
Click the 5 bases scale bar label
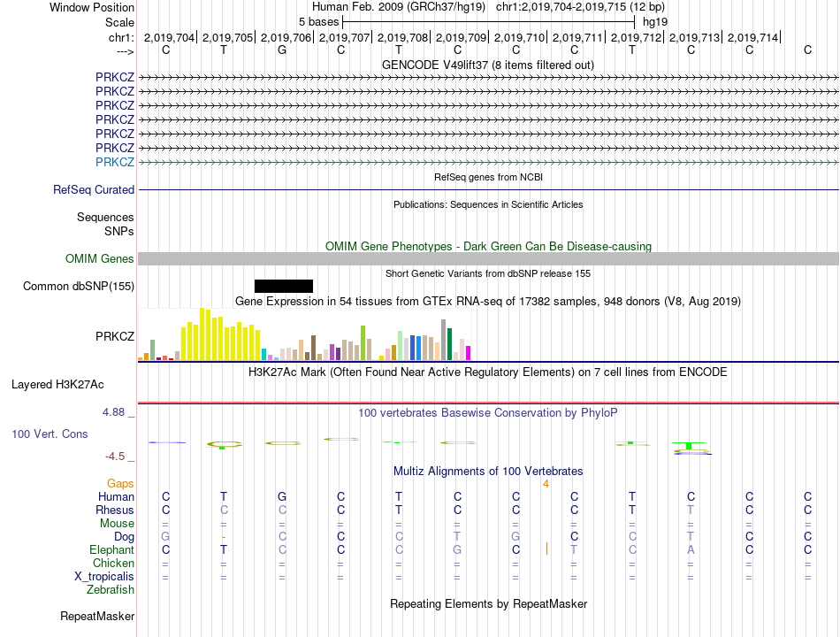click(x=318, y=22)
